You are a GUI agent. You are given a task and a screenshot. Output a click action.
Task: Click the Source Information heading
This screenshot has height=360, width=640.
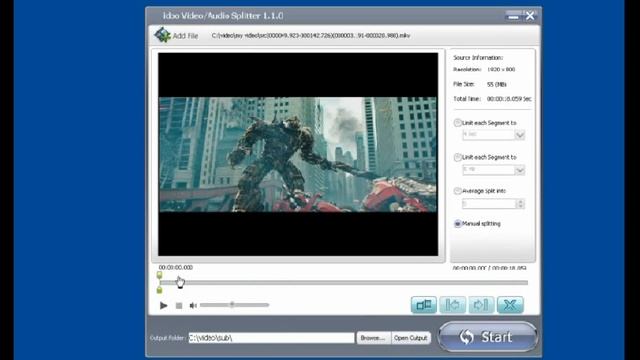pos(478,58)
